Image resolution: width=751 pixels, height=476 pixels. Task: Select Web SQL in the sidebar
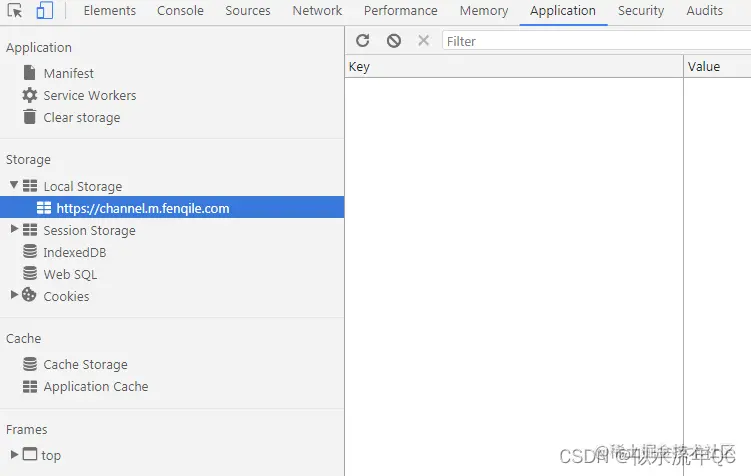(x=70, y=274)
